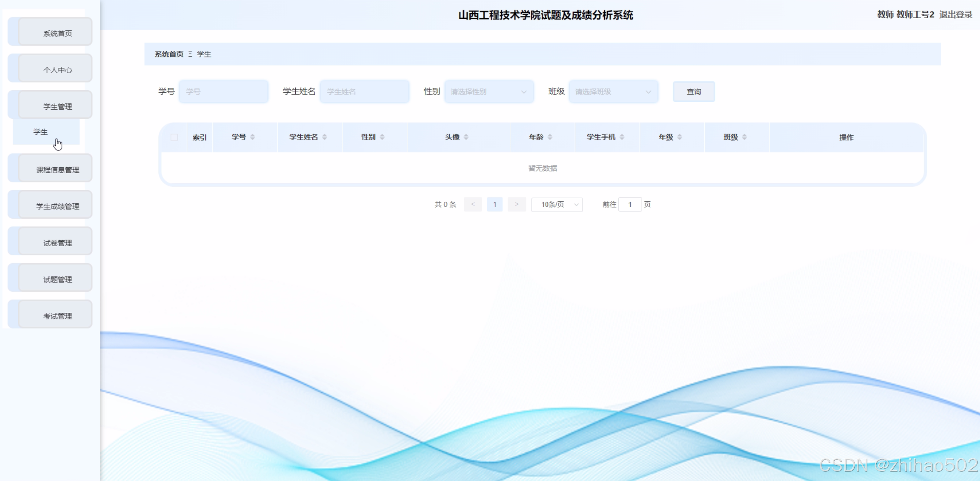Sort by 年龄 column arrows
980x481 pixels.
[550, 137]
